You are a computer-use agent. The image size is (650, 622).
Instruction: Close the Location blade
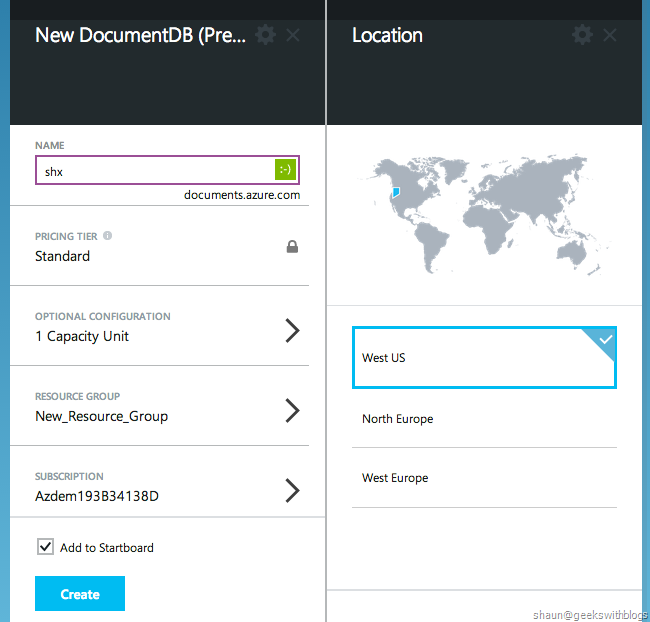610,35
